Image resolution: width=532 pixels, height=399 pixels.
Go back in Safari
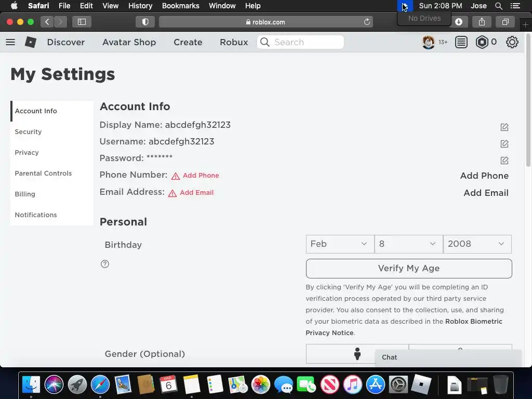pyautogui.click(x=47, y=22)
